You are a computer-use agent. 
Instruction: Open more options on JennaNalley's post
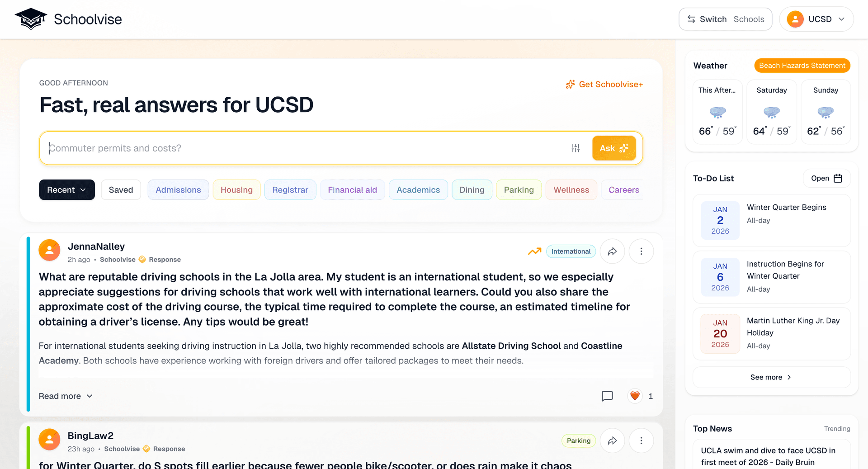(641, 251)
